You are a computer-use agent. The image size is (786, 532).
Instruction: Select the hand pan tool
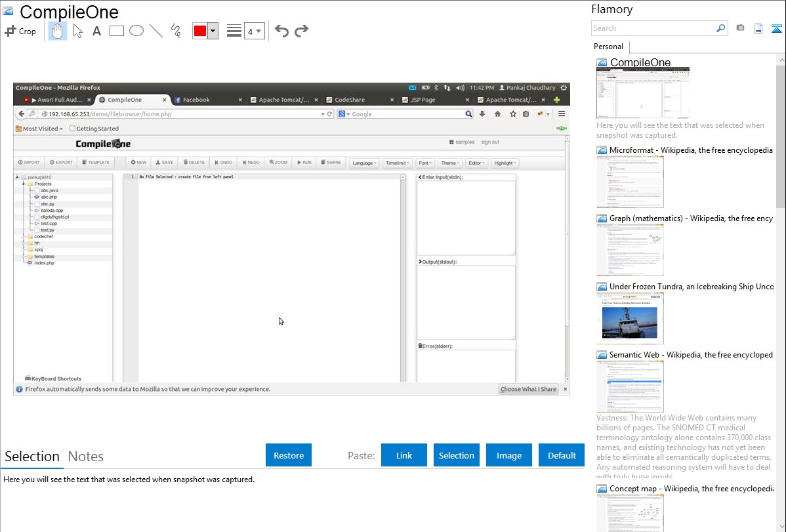[x=57, y=31]
